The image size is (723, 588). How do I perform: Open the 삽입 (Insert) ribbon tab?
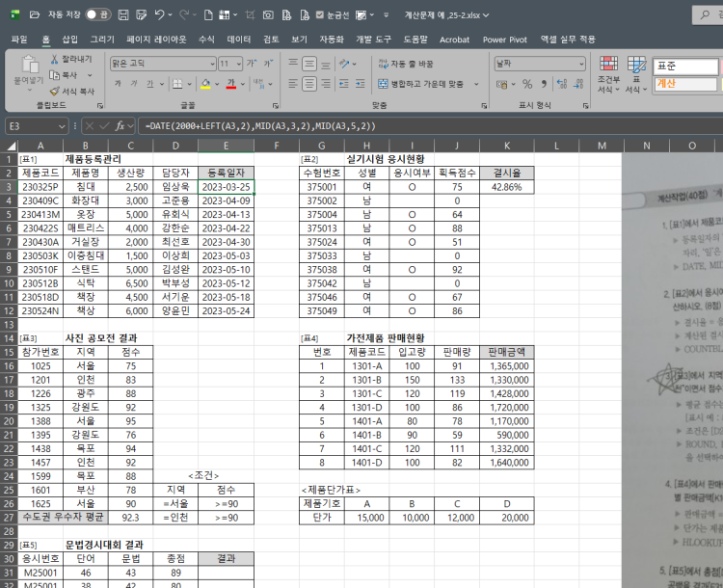coord(70,40)
